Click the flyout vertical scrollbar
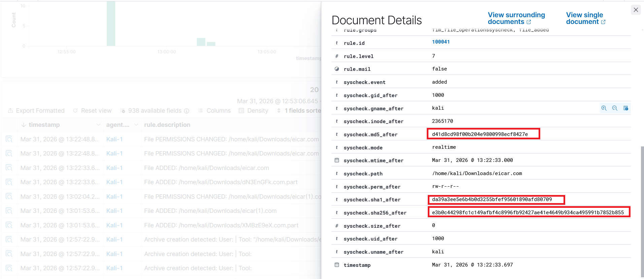This screenshot has width=644, height=279. [642, 211]
